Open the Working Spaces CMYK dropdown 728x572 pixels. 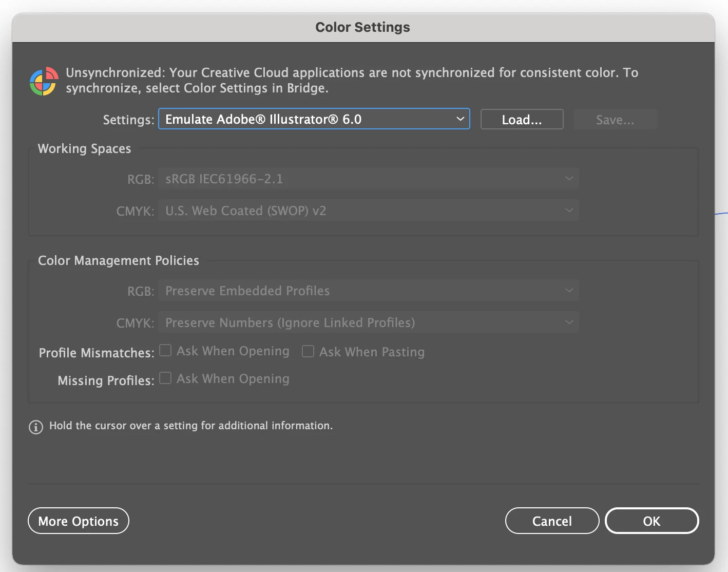click(369, 211)
